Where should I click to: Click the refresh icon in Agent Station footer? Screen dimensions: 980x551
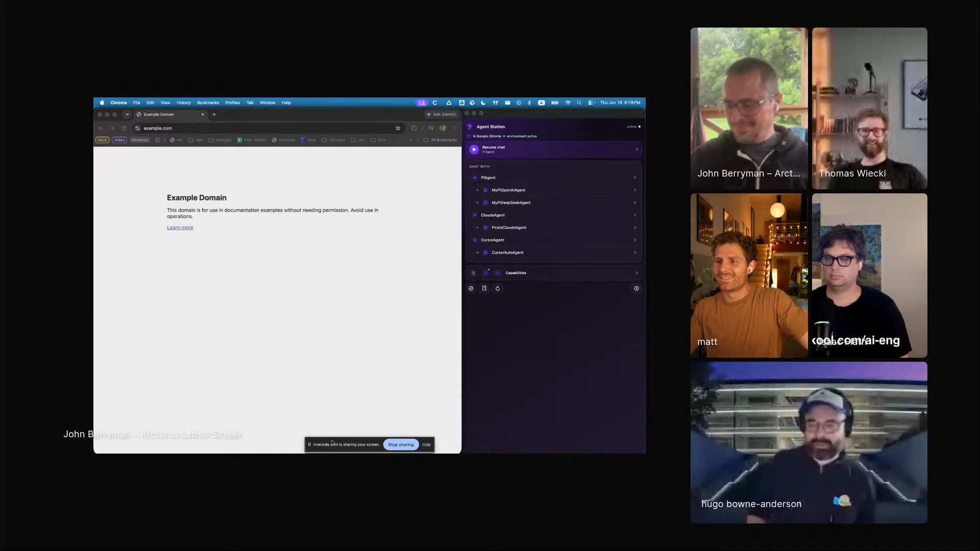[498, 288]
